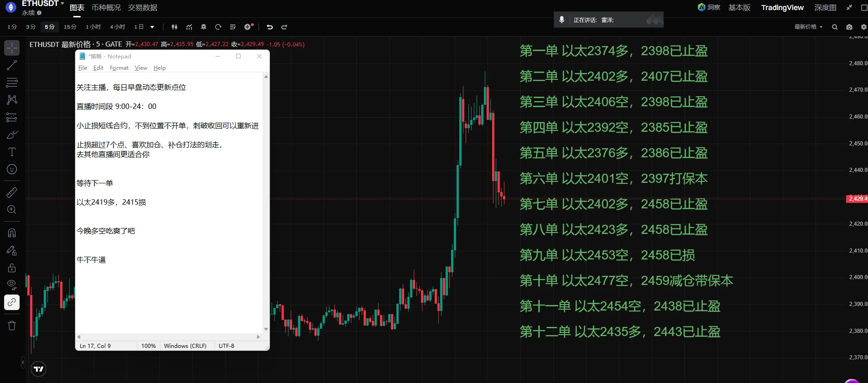The image size is (868, 383).
Task: Open the 币种概况 tab
Action: pos(106,8)
